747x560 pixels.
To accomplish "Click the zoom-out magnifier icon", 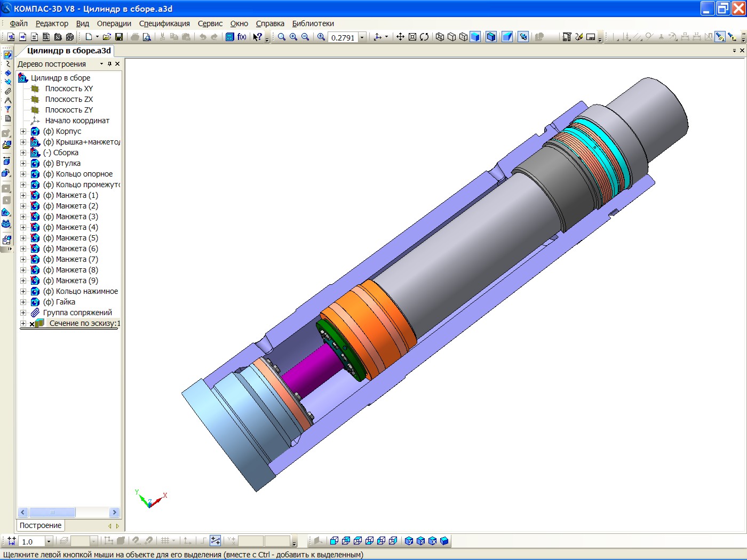I will (305, 37).
